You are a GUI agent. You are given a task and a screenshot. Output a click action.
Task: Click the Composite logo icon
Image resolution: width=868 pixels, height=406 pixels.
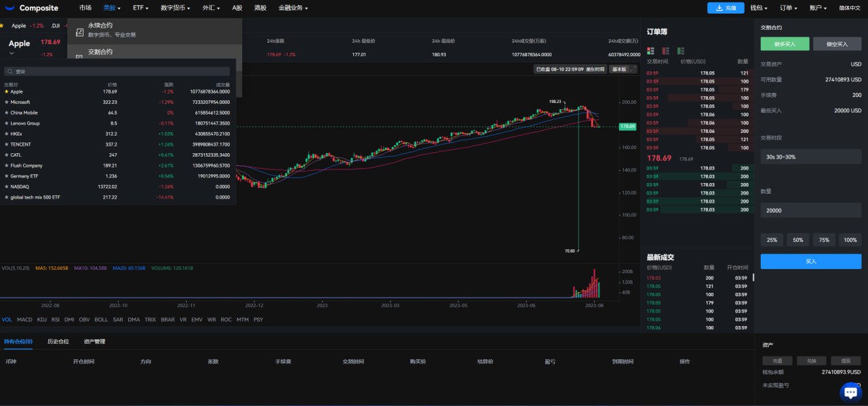coord(11,8)
